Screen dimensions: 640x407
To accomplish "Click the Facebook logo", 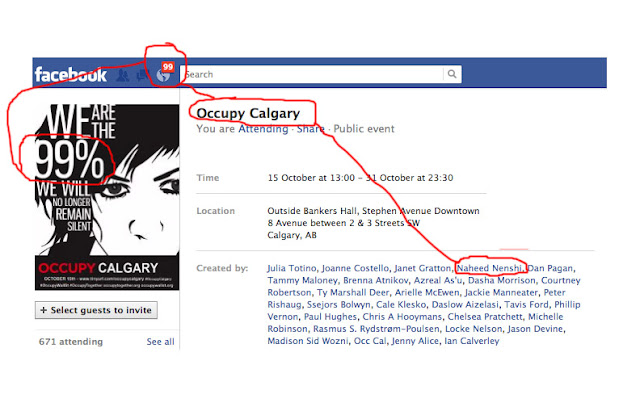I will coord(71,74).
